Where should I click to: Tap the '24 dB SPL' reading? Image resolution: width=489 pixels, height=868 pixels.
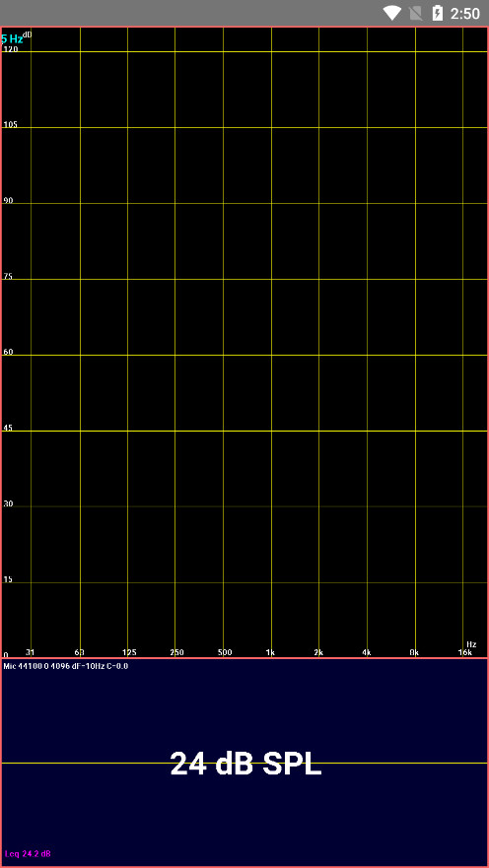click(x=245, y=764)
